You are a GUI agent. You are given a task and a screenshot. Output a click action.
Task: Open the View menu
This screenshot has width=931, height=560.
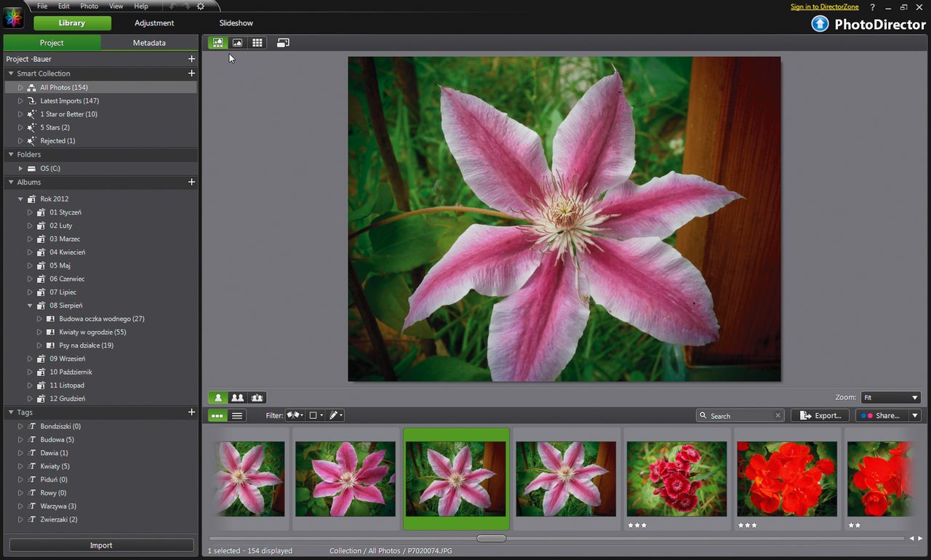(116, 7)
